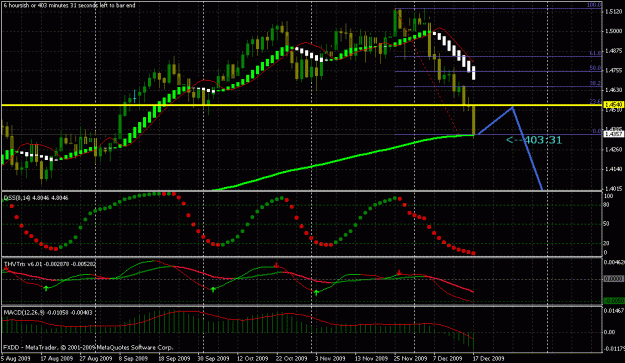Click the 20 level on the DSS scale
Image resolution: width=625 pixels, height=363 pixels.
[x=606, y=243]
